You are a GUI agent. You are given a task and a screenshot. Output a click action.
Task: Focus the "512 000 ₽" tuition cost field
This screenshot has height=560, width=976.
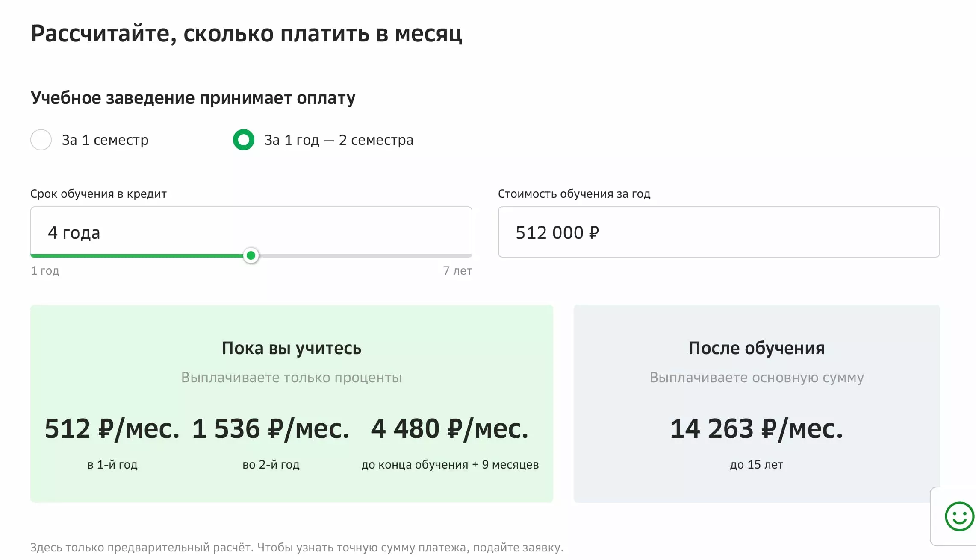(x=718, y=232)
